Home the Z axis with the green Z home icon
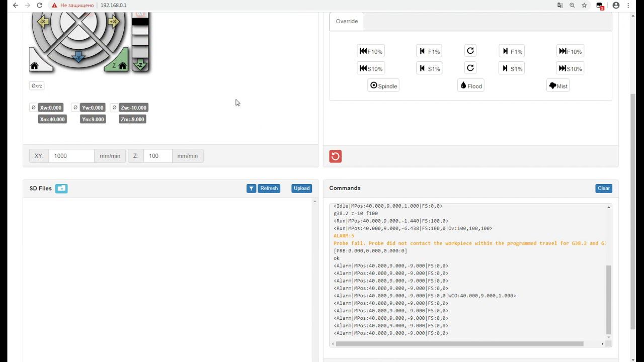Viewport: 644px width, 362px height. pyautogui.click(x=119, y=65)
